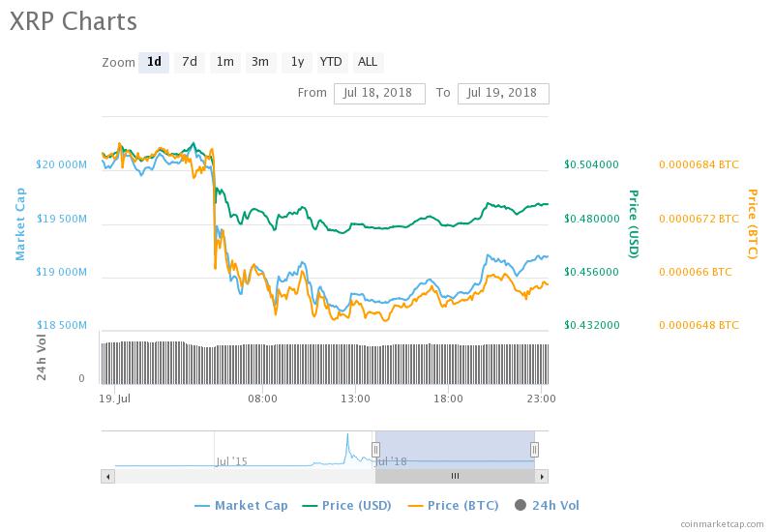Click the $19 000M axis label
The height and width of the screenshot is (532, 774).
click(61, 272)
